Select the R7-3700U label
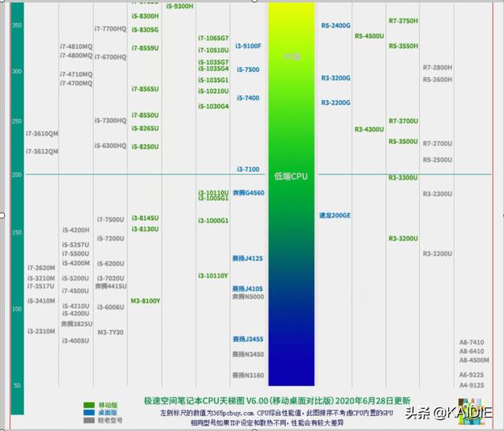The image size is (504, 431). tap(403, 121)
